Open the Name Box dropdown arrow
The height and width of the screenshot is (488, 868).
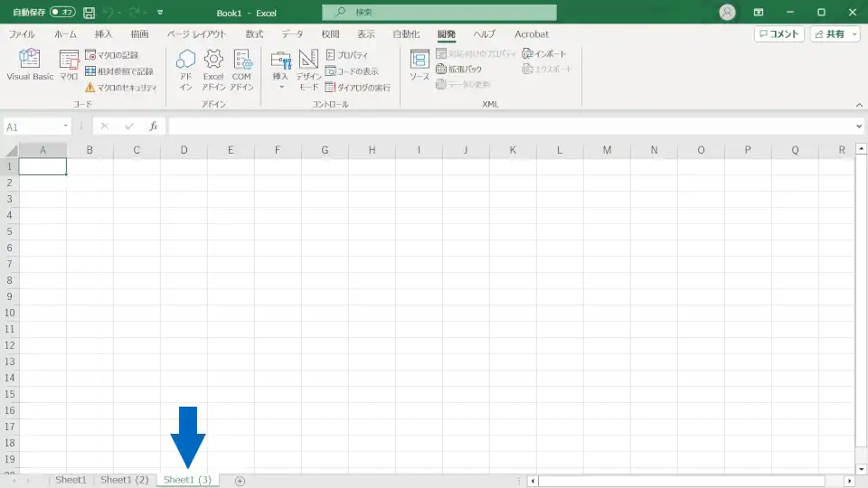pos(66,127)
